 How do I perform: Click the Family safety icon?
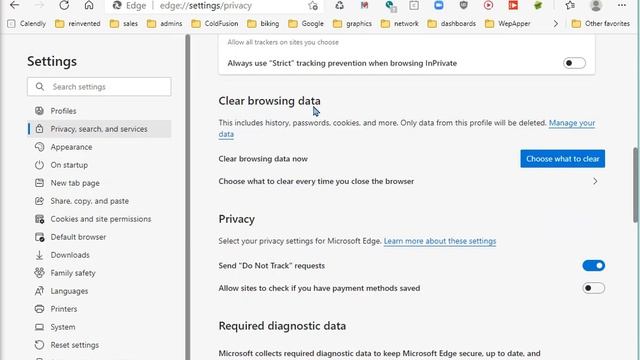(39, 273)
